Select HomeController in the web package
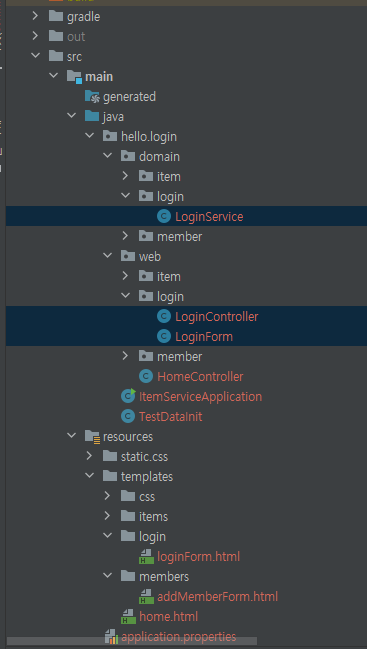Viewport: 367px width, 649px height. point(200,377)
